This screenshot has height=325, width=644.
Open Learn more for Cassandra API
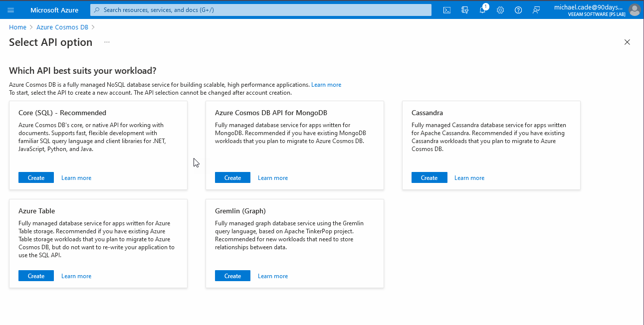tap(469, 177)
